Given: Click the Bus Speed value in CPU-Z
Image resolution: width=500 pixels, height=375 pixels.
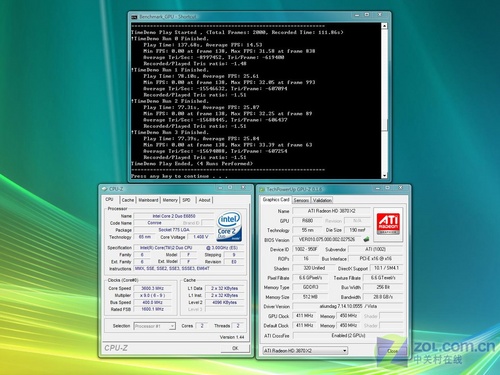Looking at the screenshot, I should pyautogui.click(x=152, y=302).
